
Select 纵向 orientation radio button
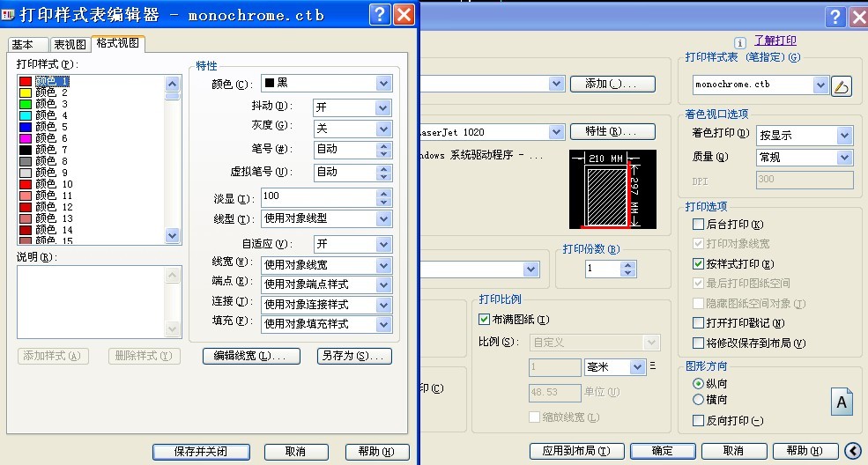click(x=698, y=383)
